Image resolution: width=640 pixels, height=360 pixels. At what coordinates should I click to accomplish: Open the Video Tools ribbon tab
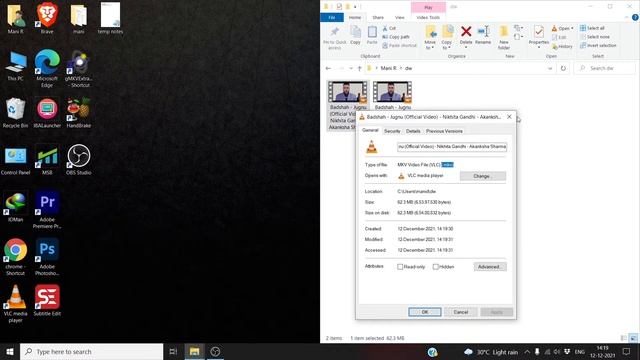(428, 18)
